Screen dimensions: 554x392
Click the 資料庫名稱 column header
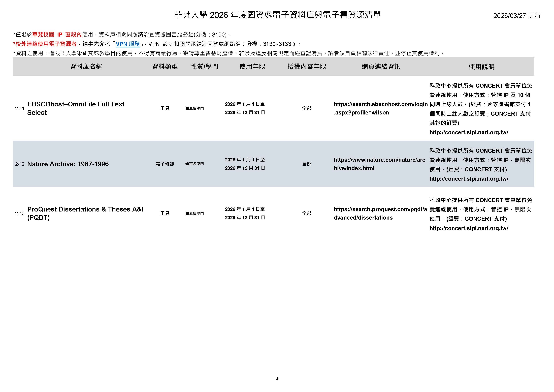[85, 67]
